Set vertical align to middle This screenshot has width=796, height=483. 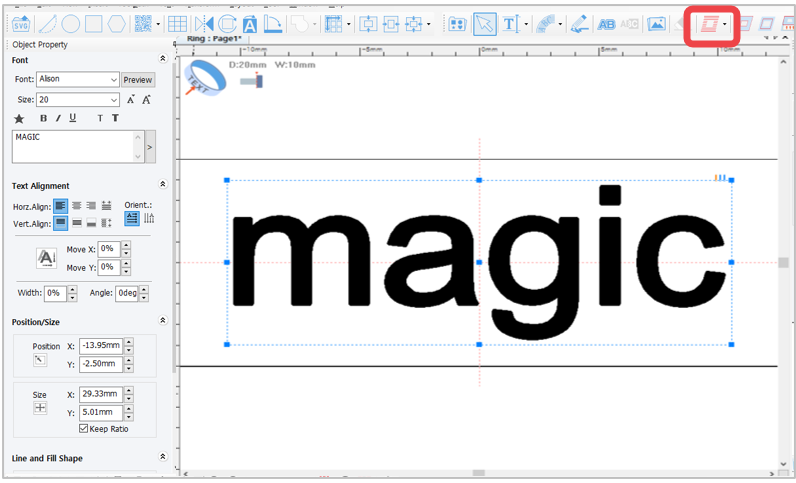(77, 223)
